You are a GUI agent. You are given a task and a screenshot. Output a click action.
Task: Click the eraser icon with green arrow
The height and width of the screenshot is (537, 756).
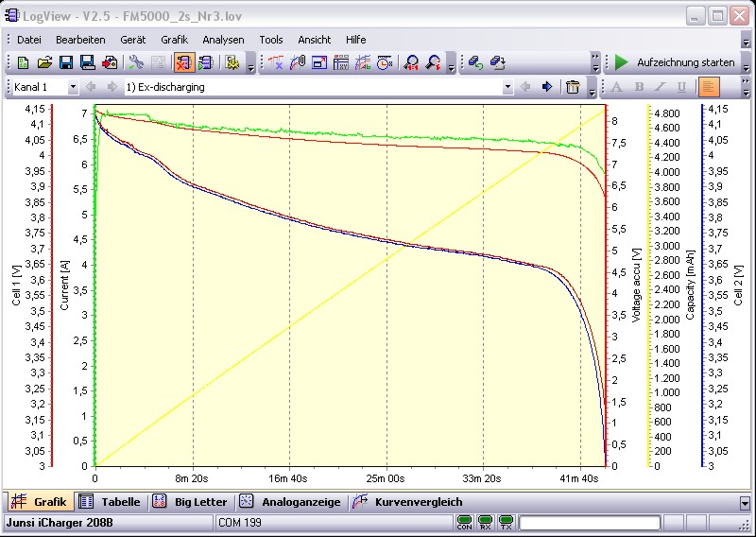475,62
